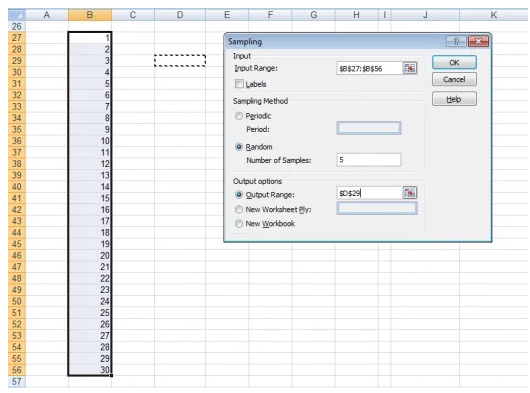Click cell containing value 10
This screenshot has height=393, width=530.
[90, 141]
